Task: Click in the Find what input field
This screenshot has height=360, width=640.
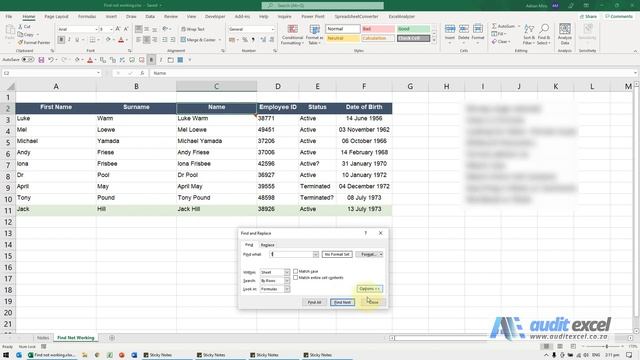Action: [291, 254]
